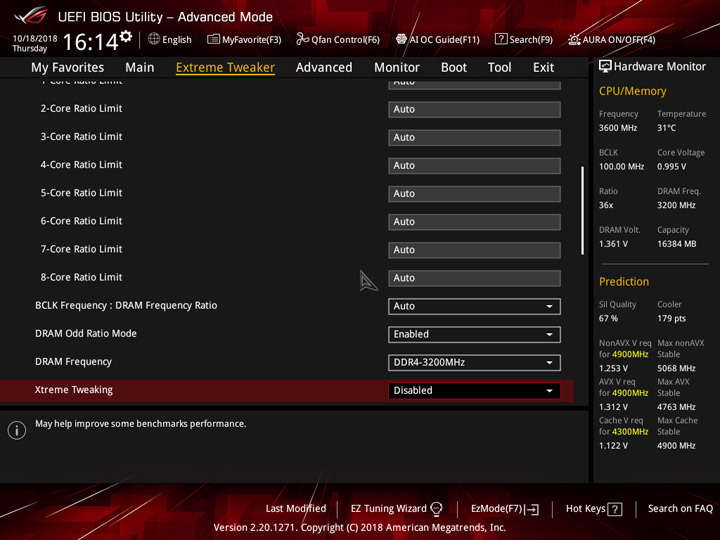Click the settings list scrollbar thumb
Image resolution: width=720 pixels, height=540 pixels.
582,210
